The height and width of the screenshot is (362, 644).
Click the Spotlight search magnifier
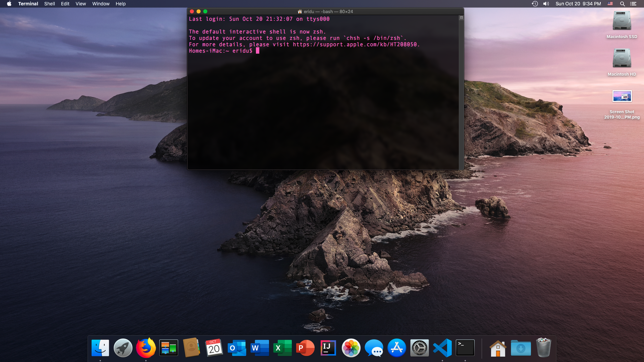(x=622, y=4)
